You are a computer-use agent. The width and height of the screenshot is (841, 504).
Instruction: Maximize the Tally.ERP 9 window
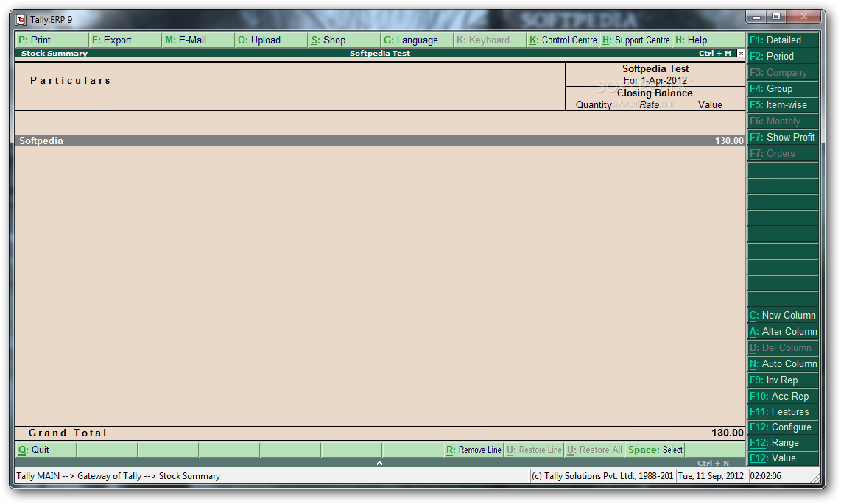pos(775,17)
